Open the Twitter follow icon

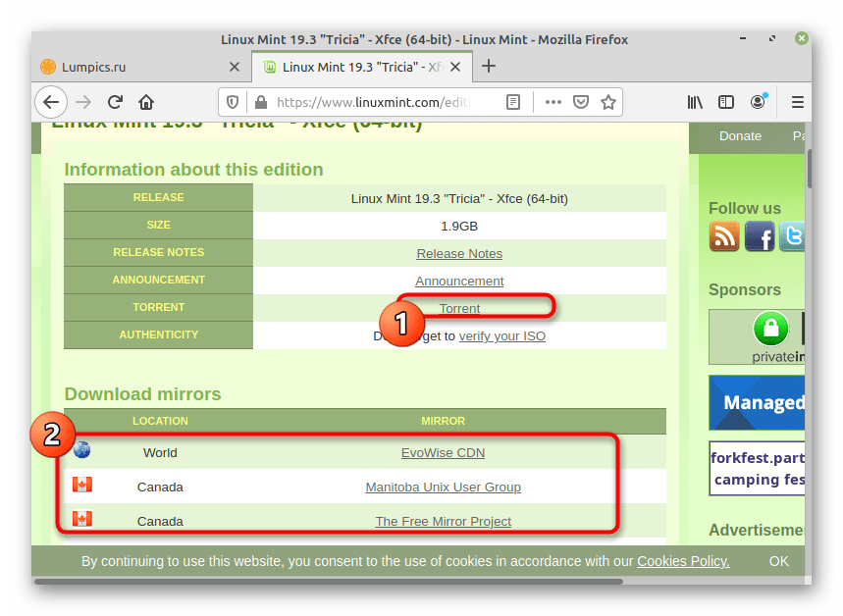coord(792,236)
